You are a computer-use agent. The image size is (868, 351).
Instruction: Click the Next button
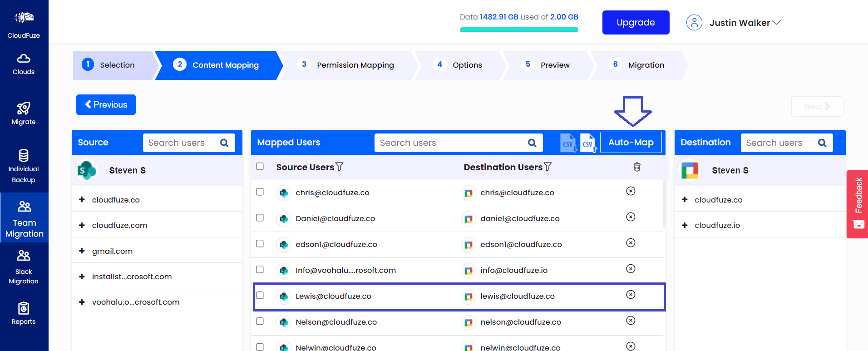click(817, 106)
